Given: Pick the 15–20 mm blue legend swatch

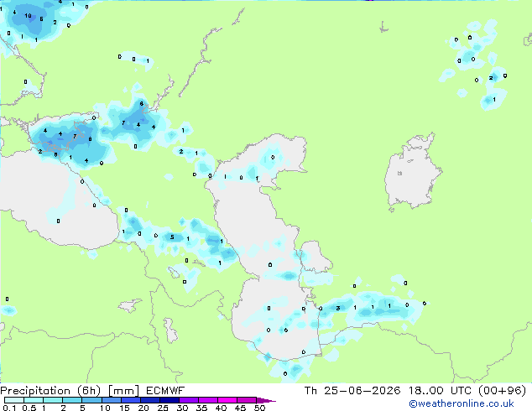Looking at the screenshot, I should (x=130, y=400).
